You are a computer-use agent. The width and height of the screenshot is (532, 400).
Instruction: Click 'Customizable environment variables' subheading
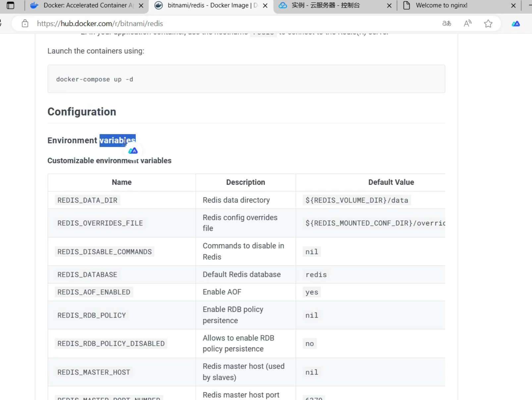coord(109,161)
